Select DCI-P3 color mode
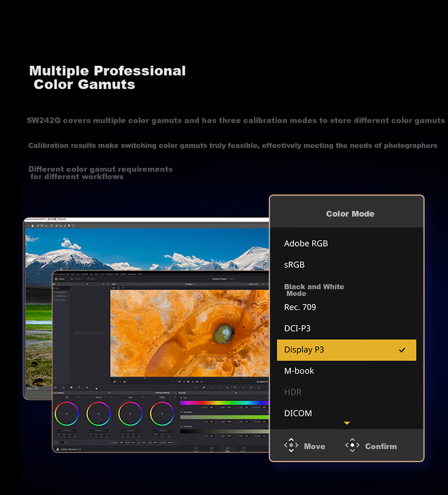The width and height of the screenshot is (448, 495). pos(297,328)
